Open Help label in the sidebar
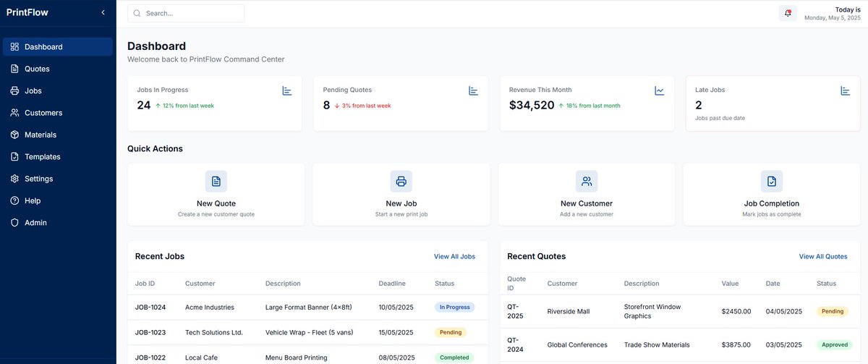Viewport: 868px width, 364px height. [33, 200]
